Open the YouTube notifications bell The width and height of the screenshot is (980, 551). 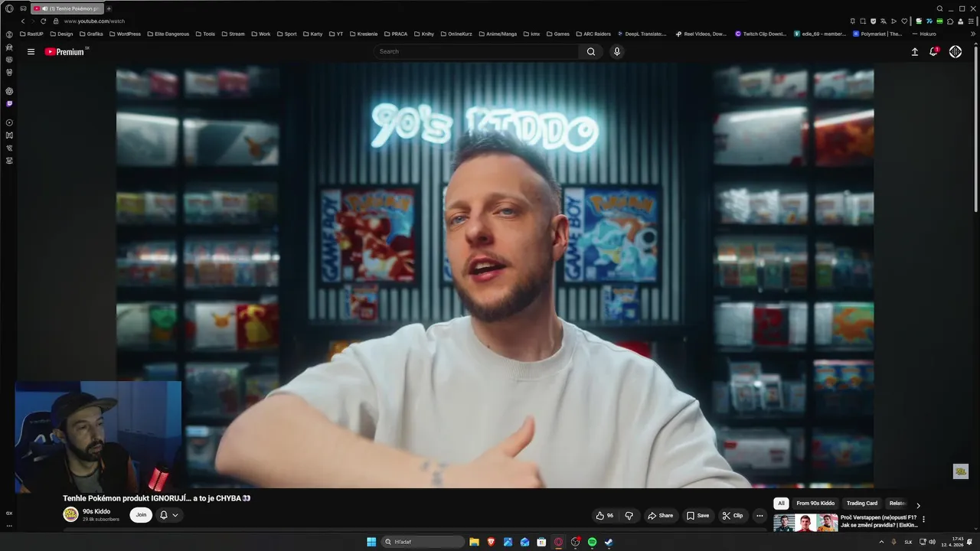coord(933,51)
